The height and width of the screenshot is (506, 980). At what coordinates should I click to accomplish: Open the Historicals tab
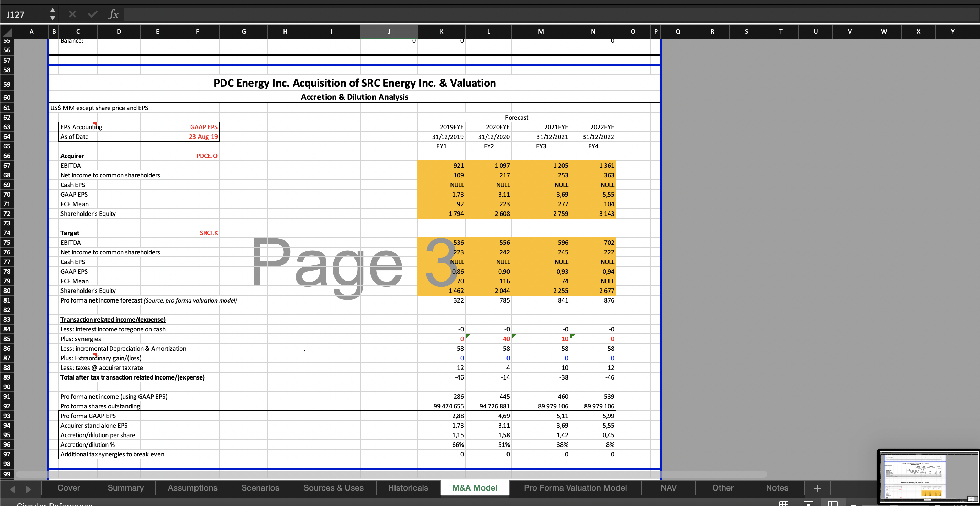[408, 488]
